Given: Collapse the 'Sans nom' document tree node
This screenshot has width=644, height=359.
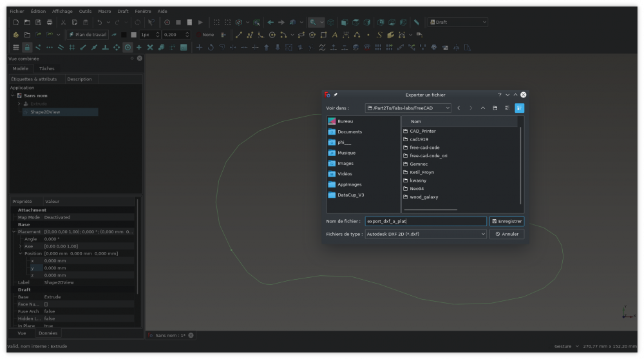Looking at the screenshot, I should 13,95.
